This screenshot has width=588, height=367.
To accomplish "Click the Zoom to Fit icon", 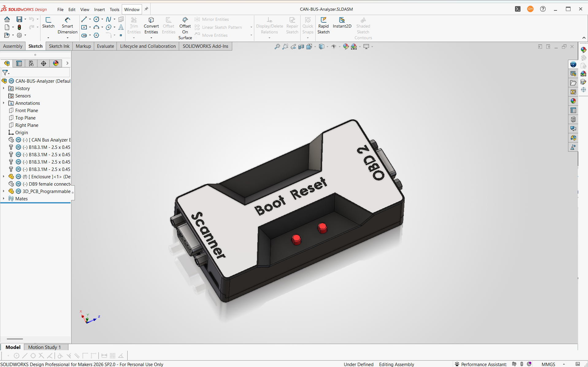I will point(277,47).
